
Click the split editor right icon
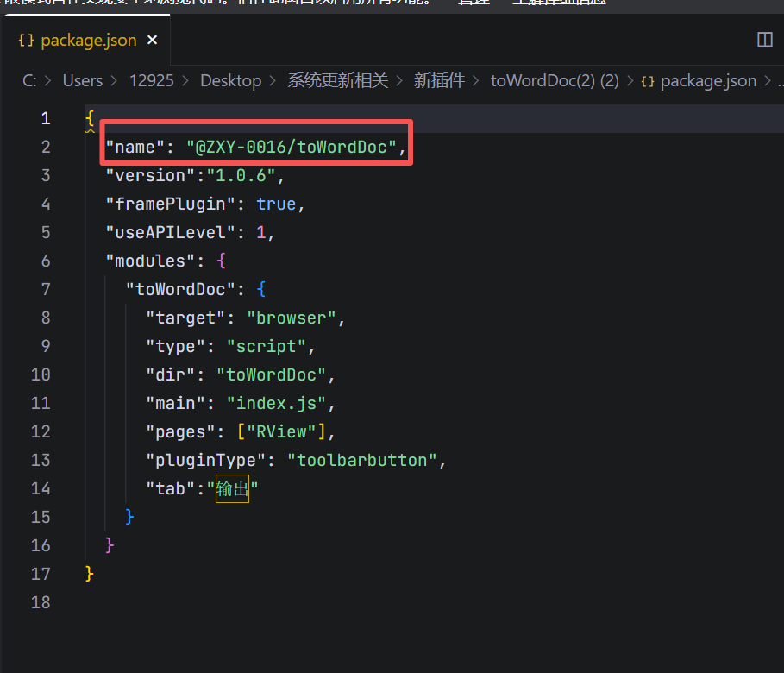click(x=764, y=40)
